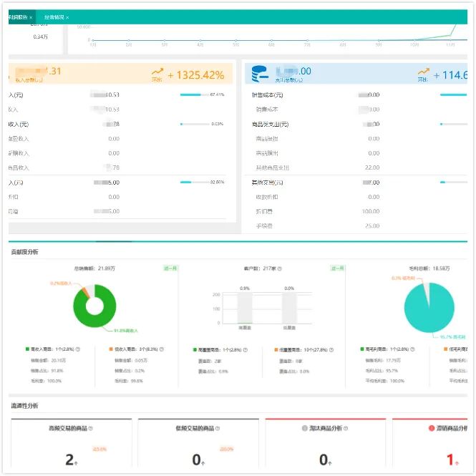Image resolution: width=476 pixels, height=476 pixels.
Task: Open the 淘汰商品分析 card count
Action: pyautogui.click(x=324, y=459)
